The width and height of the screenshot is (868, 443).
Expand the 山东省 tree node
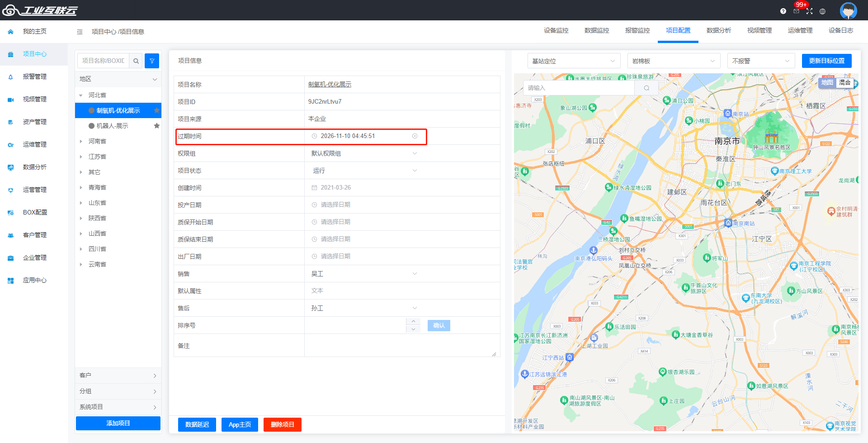pyautogui.click(x=81, y=203)
